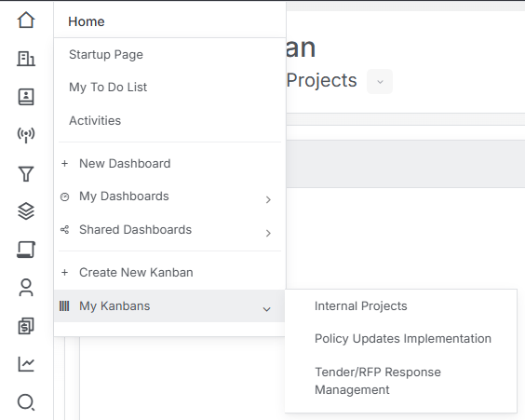Select the broadcast antenna sidebar icon
Viewport: 525px width, 420px height.
click(26, 135)
